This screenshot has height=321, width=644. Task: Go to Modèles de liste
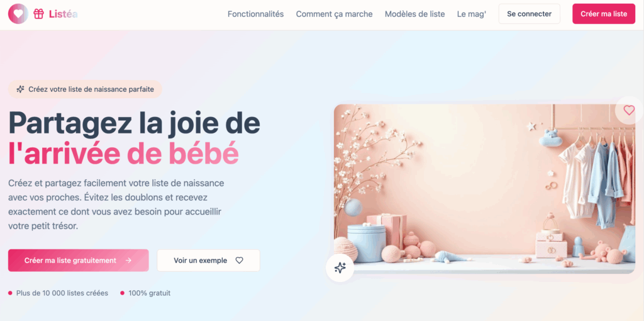pyautogui.click(x=415, y=14)
